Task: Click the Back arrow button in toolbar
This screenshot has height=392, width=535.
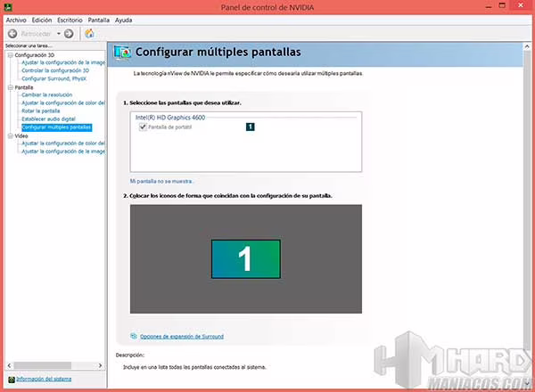Action: [12, 33]
